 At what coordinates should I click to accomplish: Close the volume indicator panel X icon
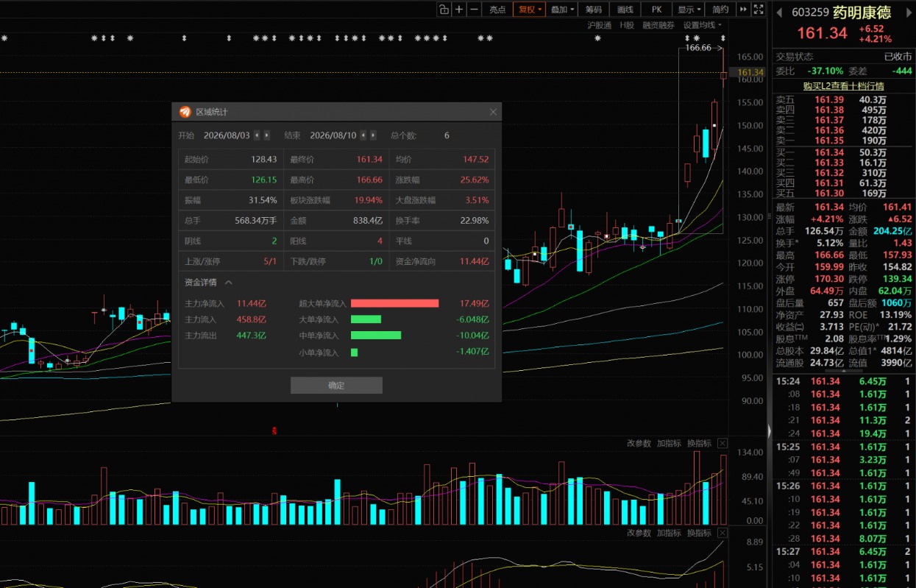722,443
